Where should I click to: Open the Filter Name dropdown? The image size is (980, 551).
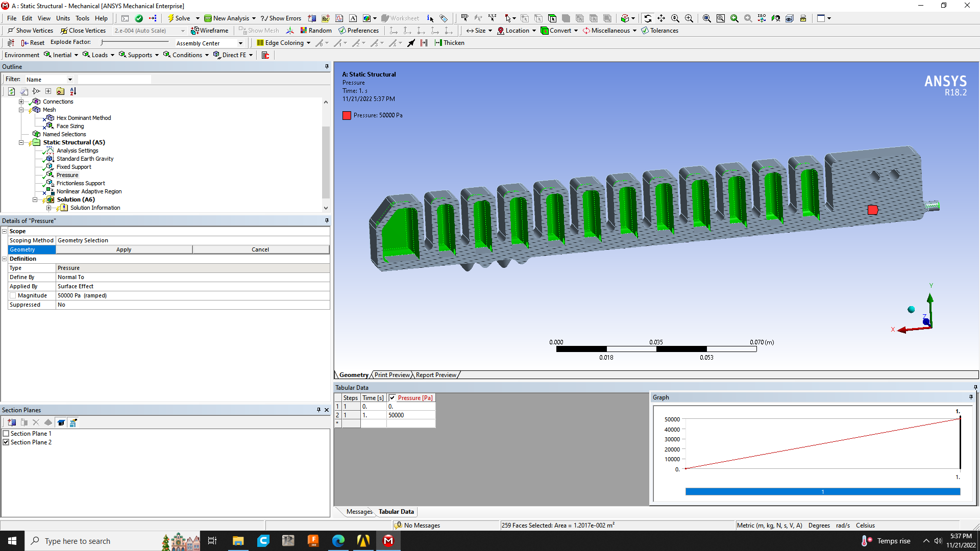[x=70, y=80]
